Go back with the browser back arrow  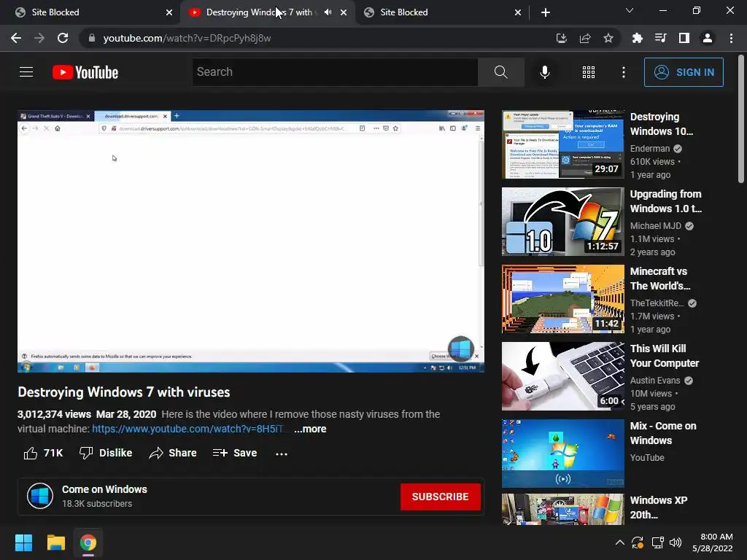(x=16, y=38)
